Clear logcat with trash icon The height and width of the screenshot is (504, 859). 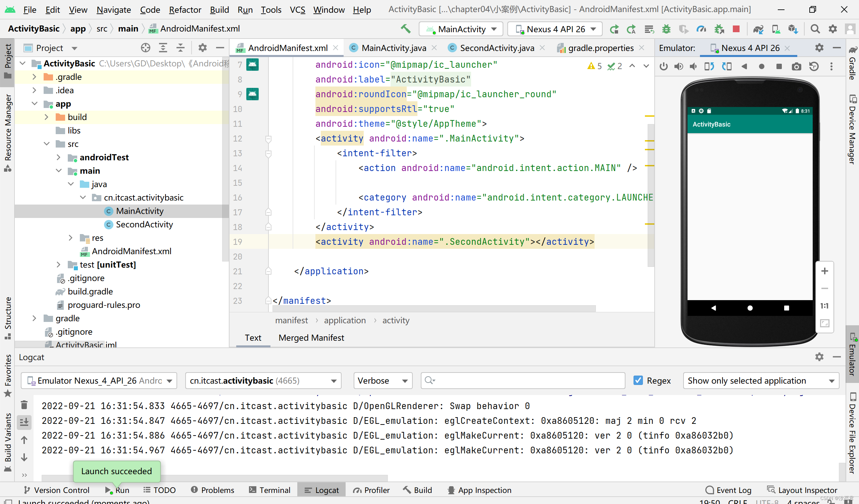pyautogui.click(x=24, y=405)
